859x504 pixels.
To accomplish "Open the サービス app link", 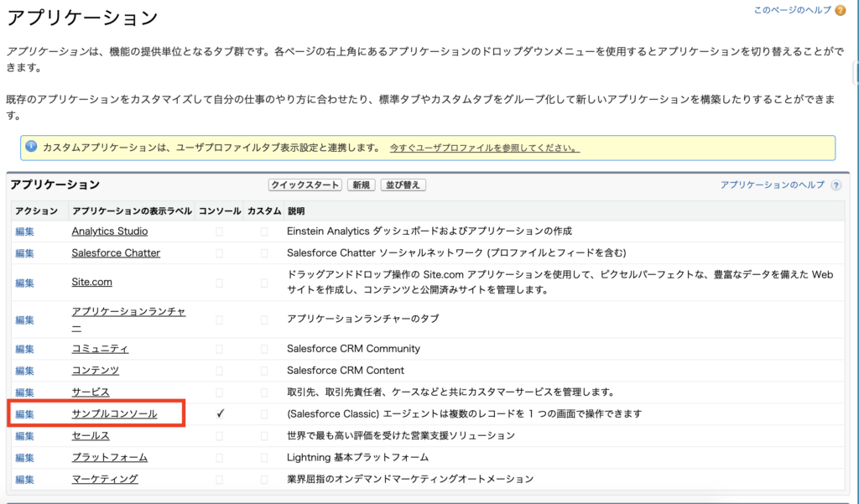I will [91, 392].
